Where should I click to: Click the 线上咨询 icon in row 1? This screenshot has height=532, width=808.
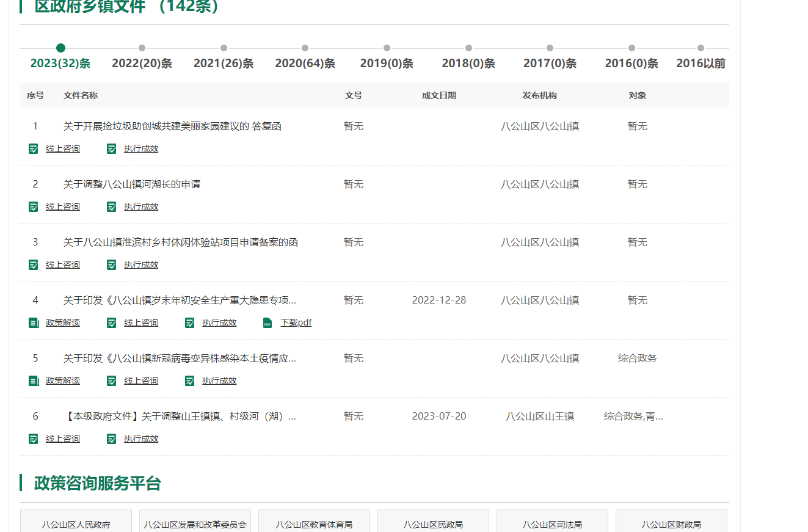(34, 148)
